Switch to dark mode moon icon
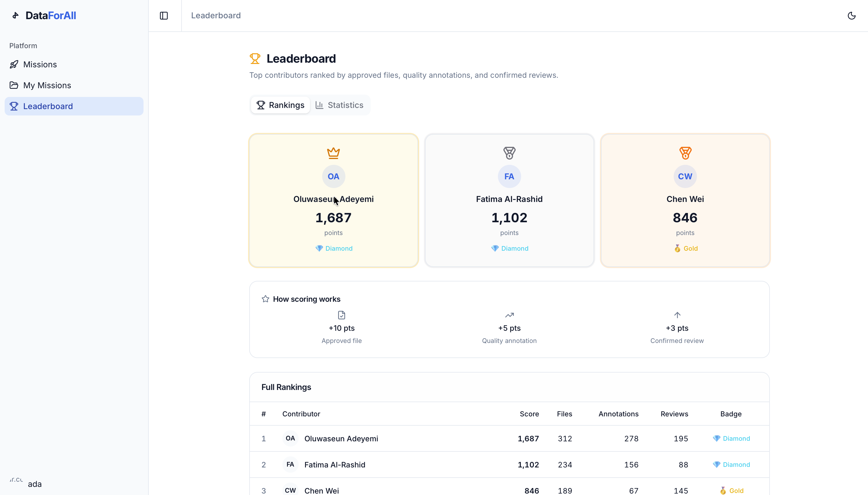Image resolution: width=868 pixels, height=495 pixels. [851, 16]
